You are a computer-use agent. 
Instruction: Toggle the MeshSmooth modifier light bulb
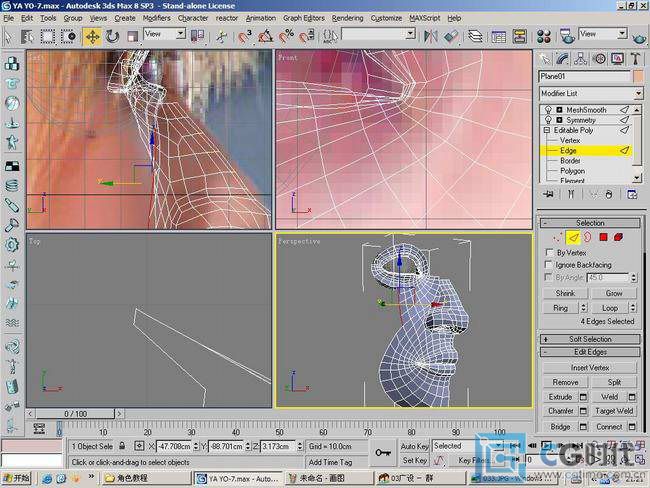[548, 110]
